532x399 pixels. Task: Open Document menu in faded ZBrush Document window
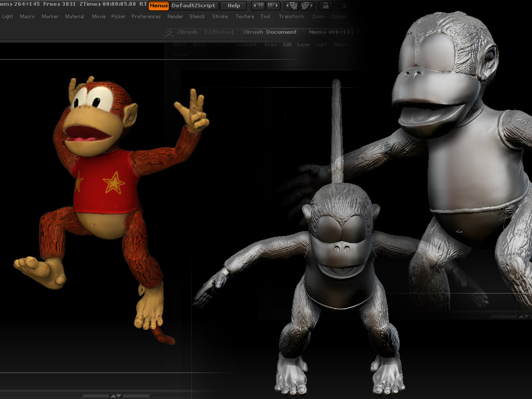[x=245, y=45]
